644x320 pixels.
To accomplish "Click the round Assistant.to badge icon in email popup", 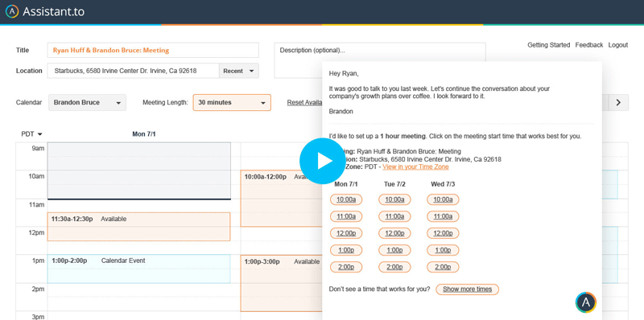I will pyautogui.click(x=586, y=302).
